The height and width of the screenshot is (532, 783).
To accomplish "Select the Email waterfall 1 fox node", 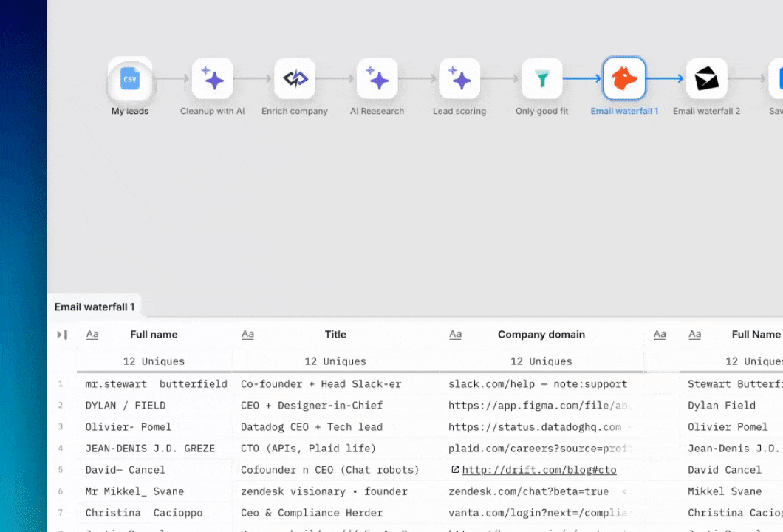I will pos(624,79).
